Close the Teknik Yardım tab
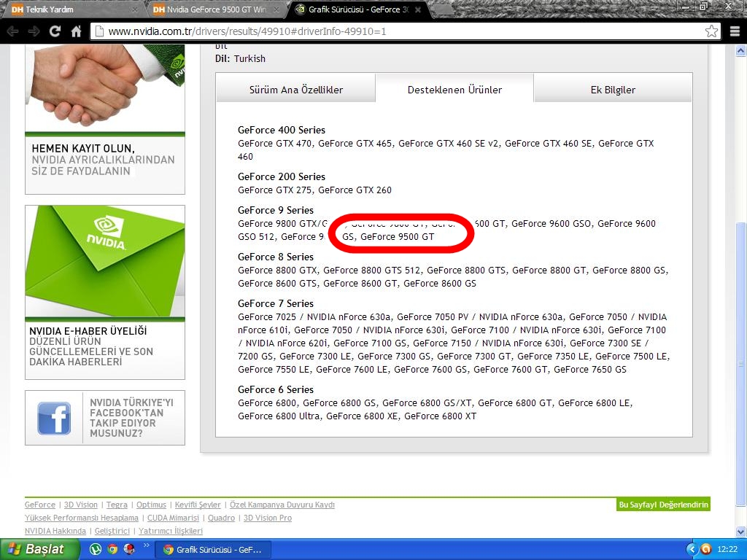The width and height of the screenshot is (747, 560). tap(135, 9)
